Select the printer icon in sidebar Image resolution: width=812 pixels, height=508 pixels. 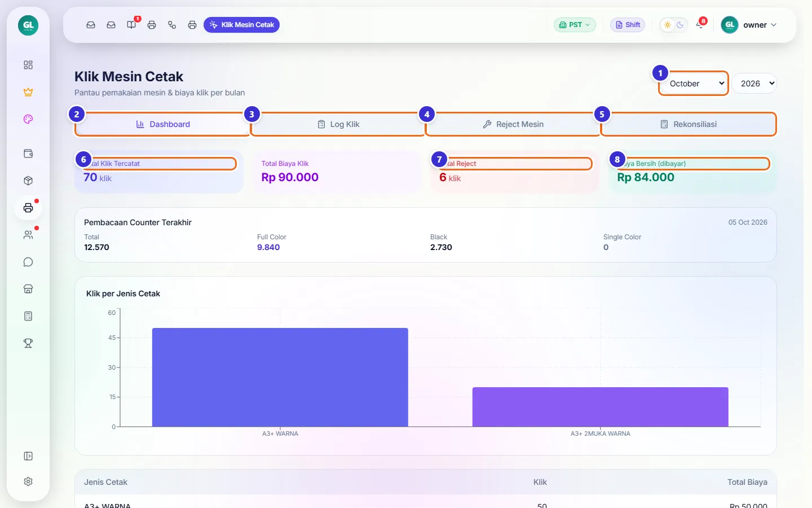tap(28, 208)
